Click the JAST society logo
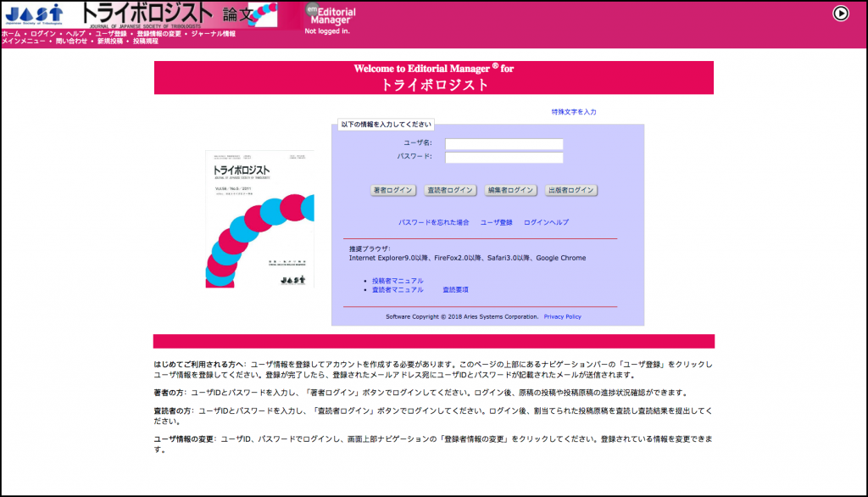 34,15
